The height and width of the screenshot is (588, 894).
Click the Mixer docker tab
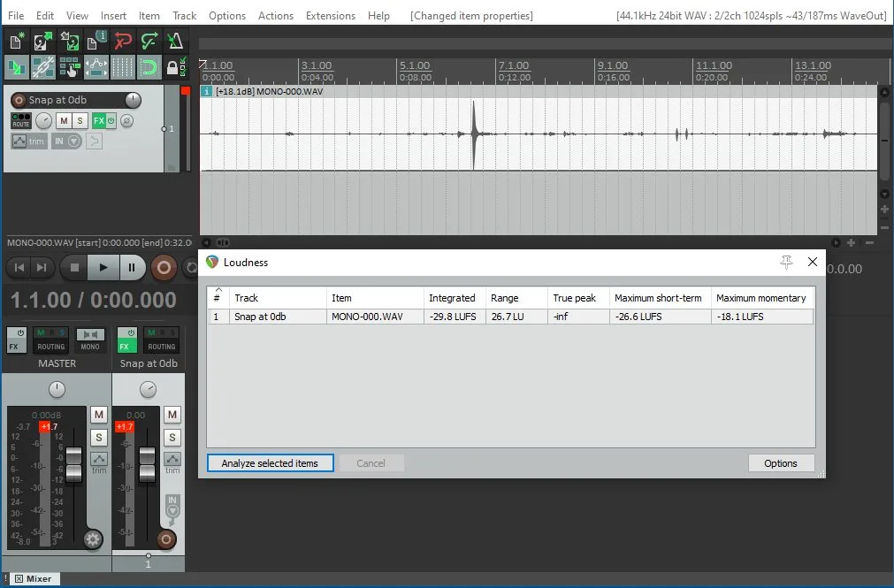pos(33,579)
